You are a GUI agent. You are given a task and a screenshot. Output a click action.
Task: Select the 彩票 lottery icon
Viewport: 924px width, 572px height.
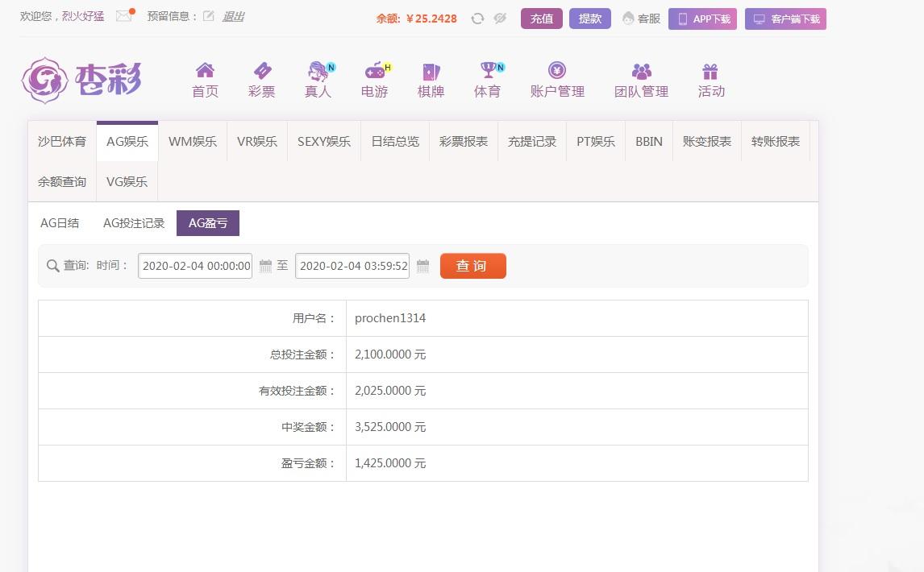261,78
